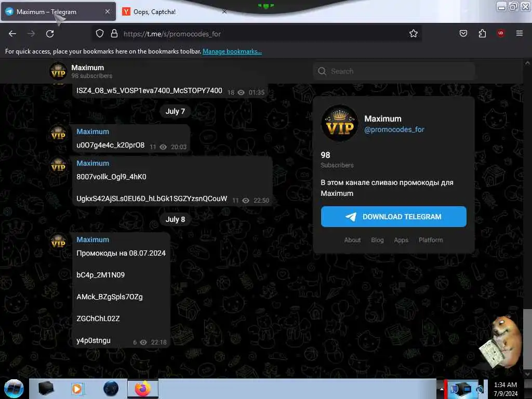Screen dimensions: 532x399
Task: Click the 20:03 message timestamp
Action: [179, 147]
